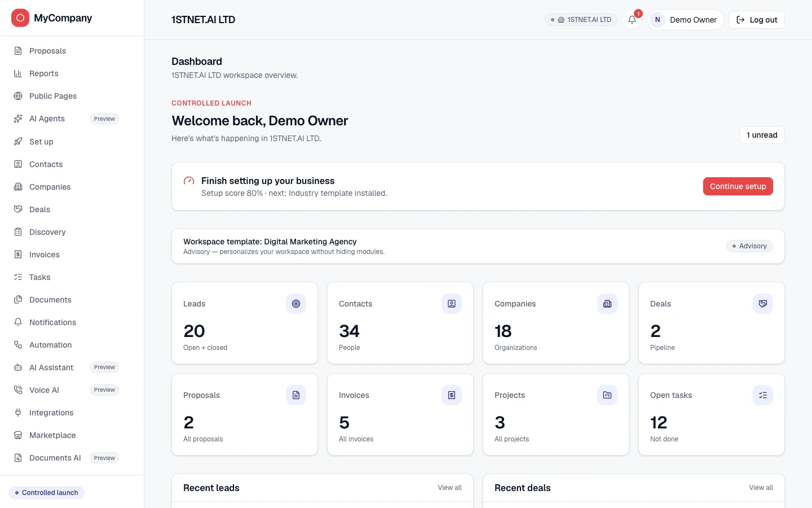Click the Open tasks card checklist icon
Image resolution: width=812 pixels, height=508 pixels.
coord(763,395)
